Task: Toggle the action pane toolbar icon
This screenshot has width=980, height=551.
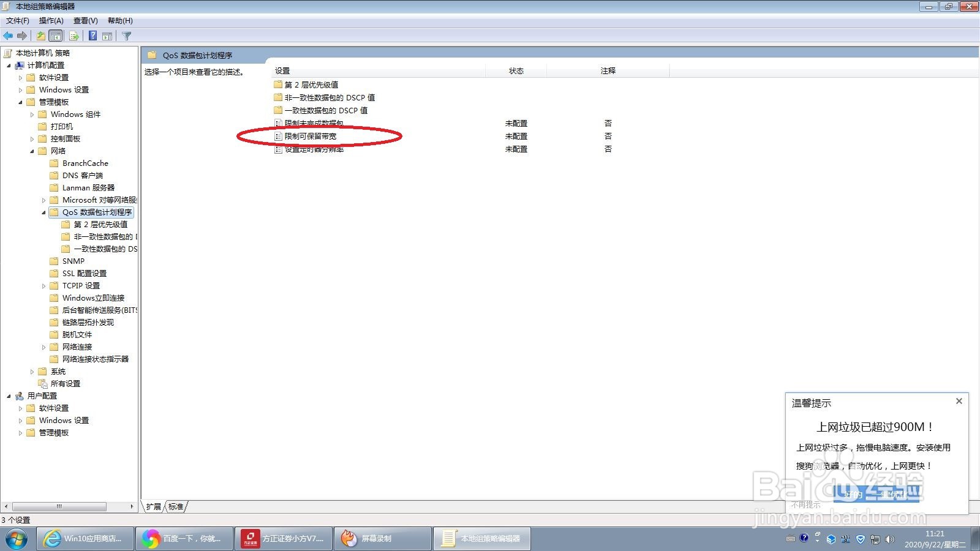Action: tap(107, 36)
